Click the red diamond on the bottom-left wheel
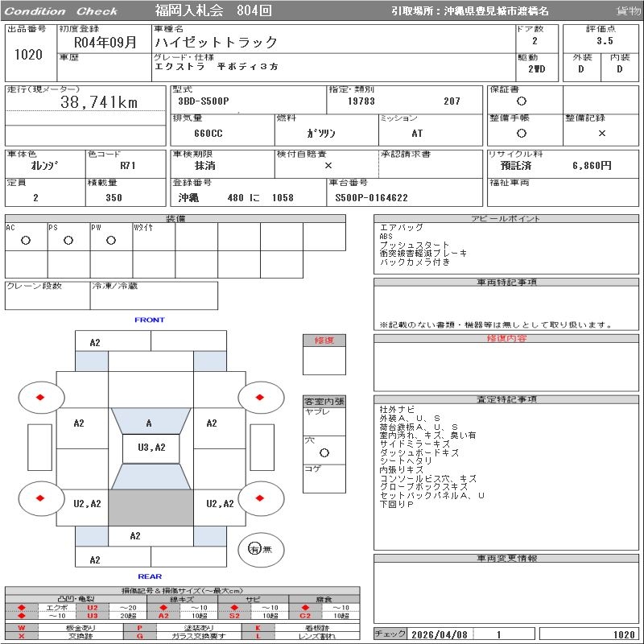The width and height of the screenshot is (644, 644). click(39, 498)
